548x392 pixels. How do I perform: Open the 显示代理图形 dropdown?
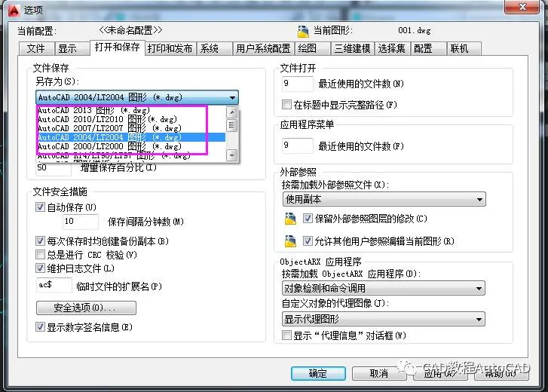pyautogui.click(x=384, y=319)
